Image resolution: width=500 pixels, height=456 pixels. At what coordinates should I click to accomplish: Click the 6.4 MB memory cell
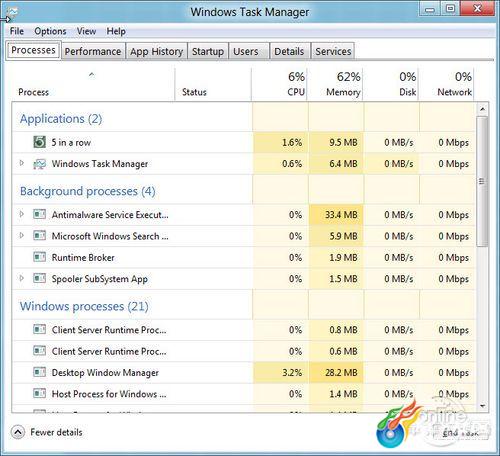(336, 164)
